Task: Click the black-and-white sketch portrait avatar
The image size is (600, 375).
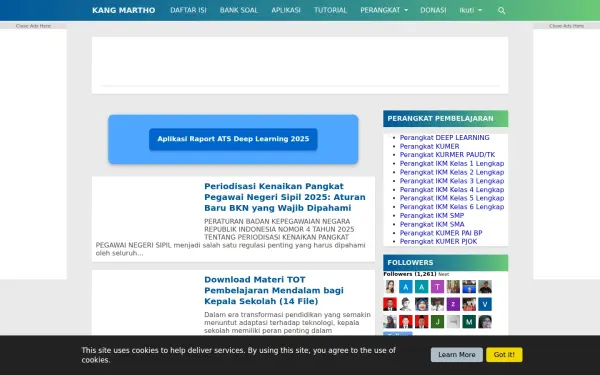Action: 406,304
